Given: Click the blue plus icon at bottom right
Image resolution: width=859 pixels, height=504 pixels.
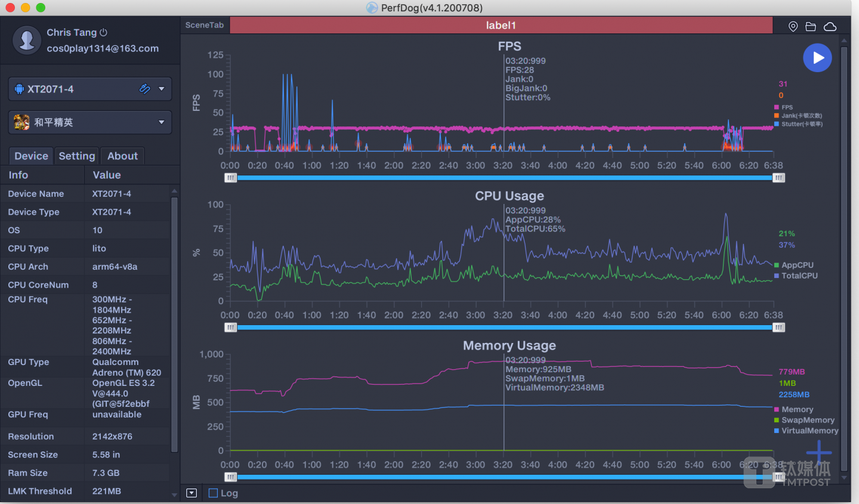Looking at the screenshot, I should pyautogui.click(x=819, y=453).
